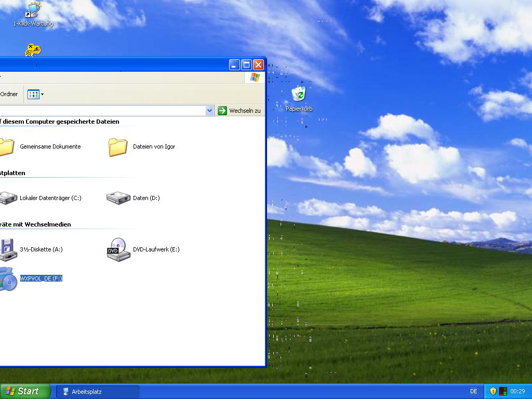Expand the address bar dropdown arrow
532x399 pixels.
210,111
